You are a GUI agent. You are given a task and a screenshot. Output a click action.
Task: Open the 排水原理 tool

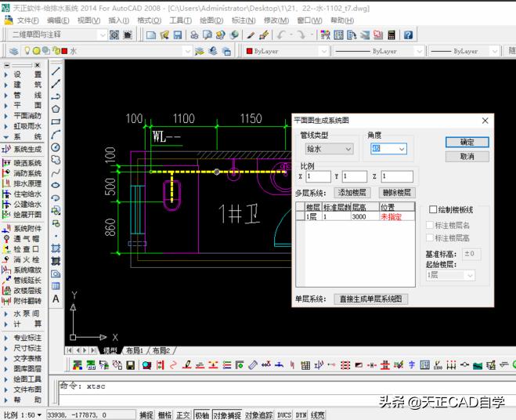click(27, 183)
